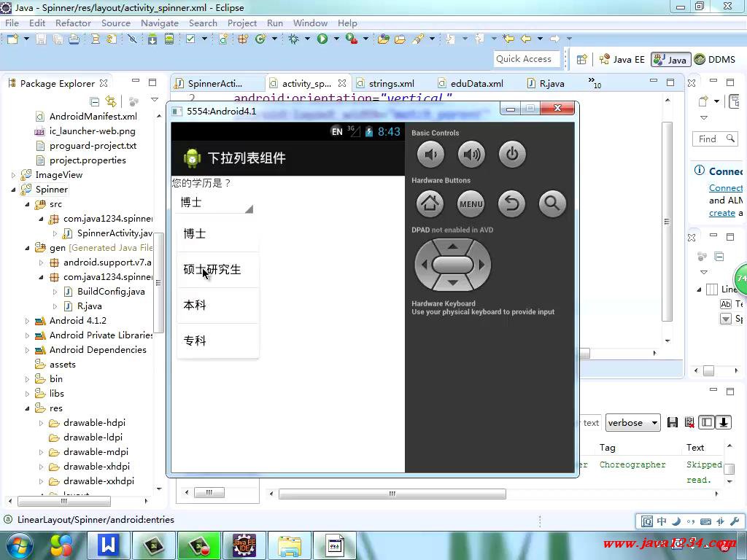Select 硕士研究生 from the dropdown list
This screenshot has width=747, height=560.
217,270
